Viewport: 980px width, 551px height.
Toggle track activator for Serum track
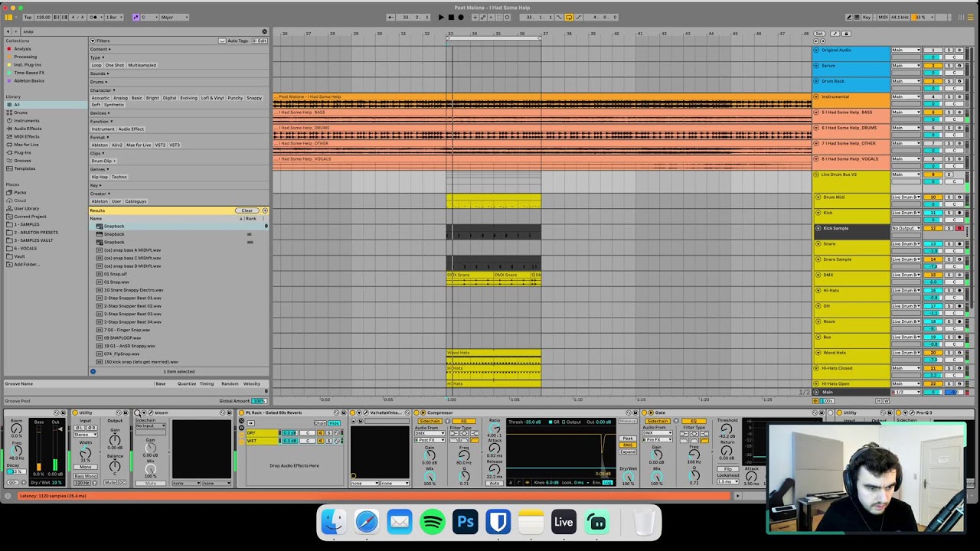933,66
